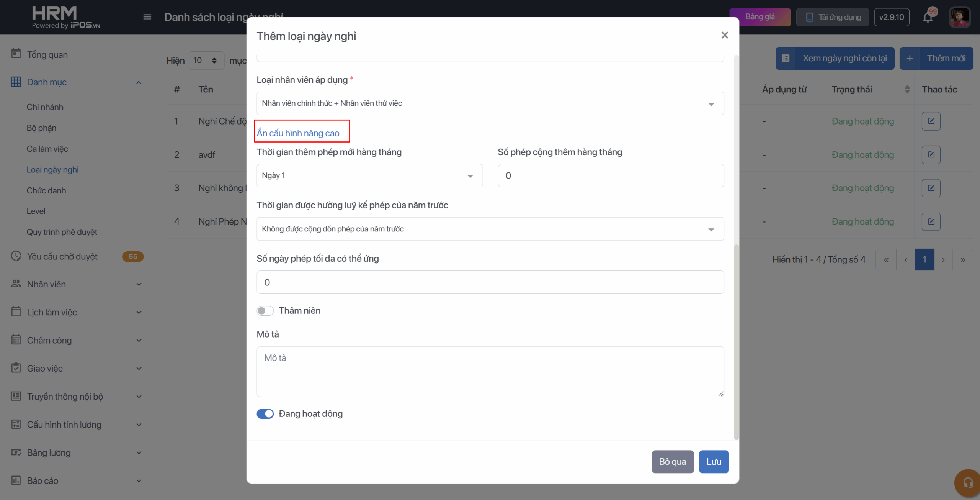This screenshot has width=980, height=500.
Task: Click the user avatar picture
Action: [x=959, y=17]
